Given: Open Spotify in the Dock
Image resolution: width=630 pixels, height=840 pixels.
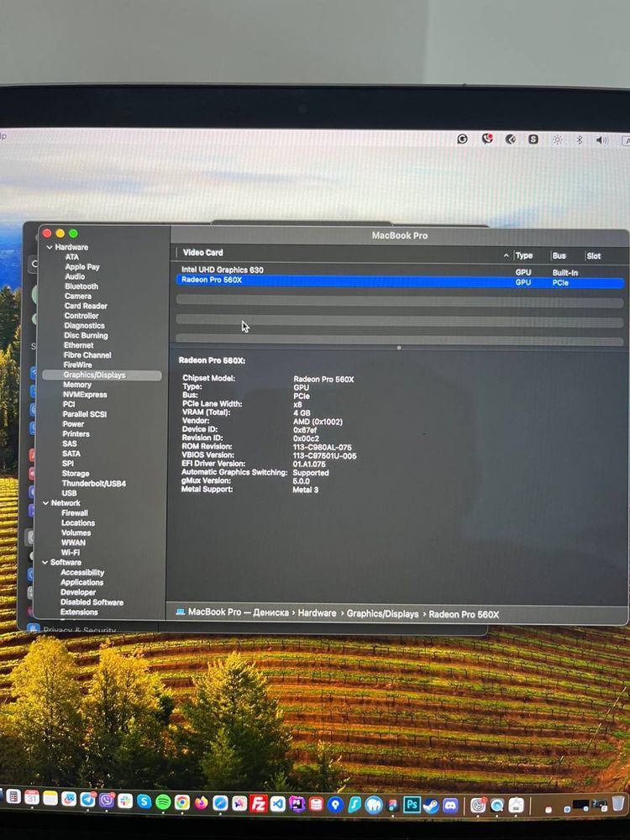Looking at the screenshot, I should pos(163,802).
